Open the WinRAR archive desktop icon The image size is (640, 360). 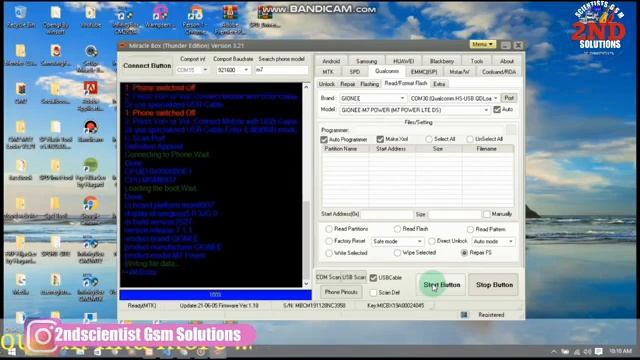pos(230,19)
